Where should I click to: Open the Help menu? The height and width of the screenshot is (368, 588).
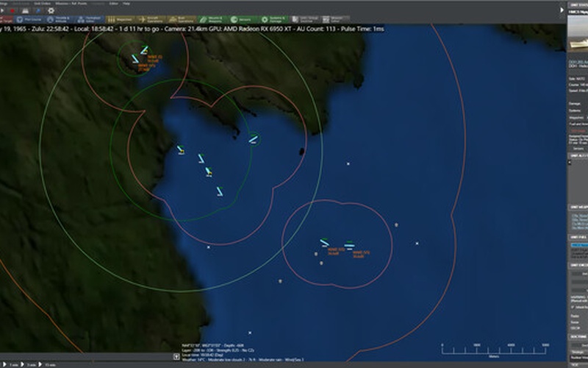pos(126,4)
